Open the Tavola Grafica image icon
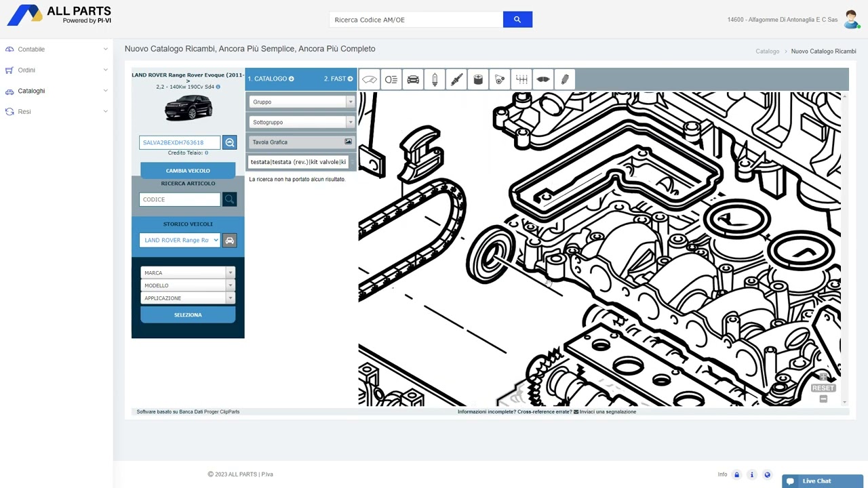This screenshot has width=868, height=488. (x=349, y=142)
